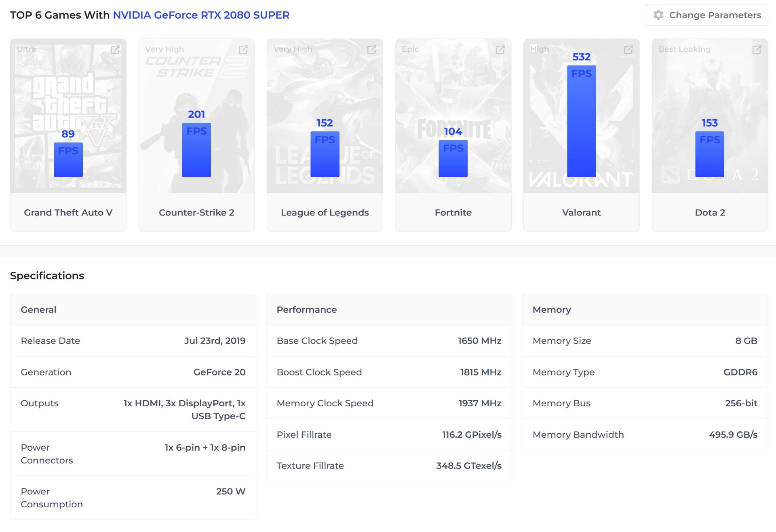The image size is (776, 532).
Task: Select the Dota 2 card title
Action: pos(710,213)
